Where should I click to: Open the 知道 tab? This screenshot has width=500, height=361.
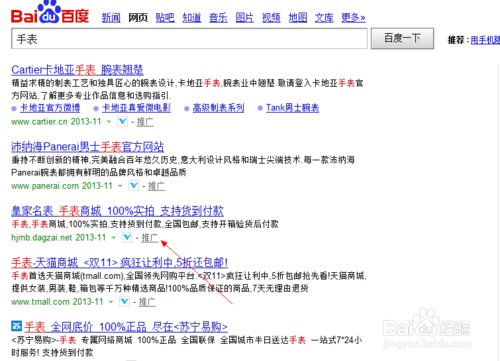tap(192, 17)
